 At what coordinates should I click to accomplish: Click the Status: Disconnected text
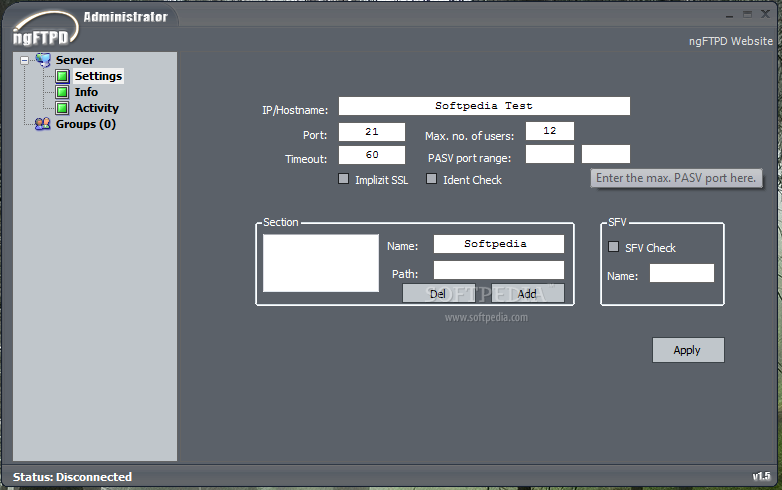[72, 477]
